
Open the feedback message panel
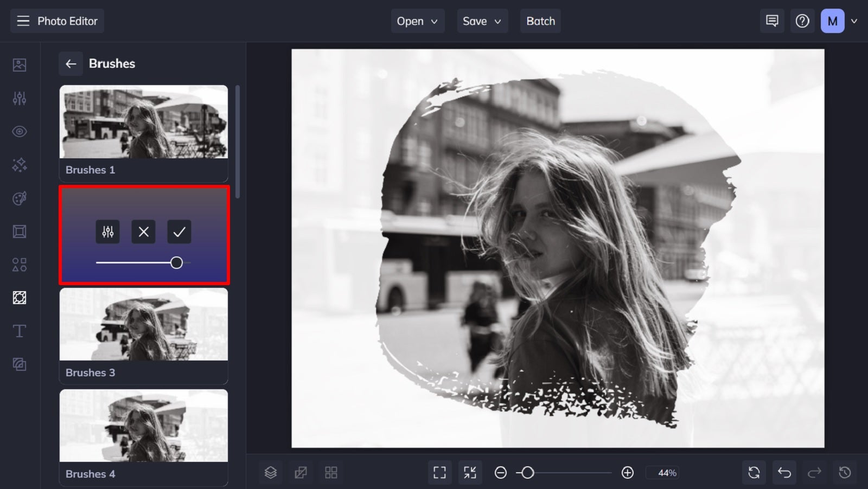click(771, 21)
